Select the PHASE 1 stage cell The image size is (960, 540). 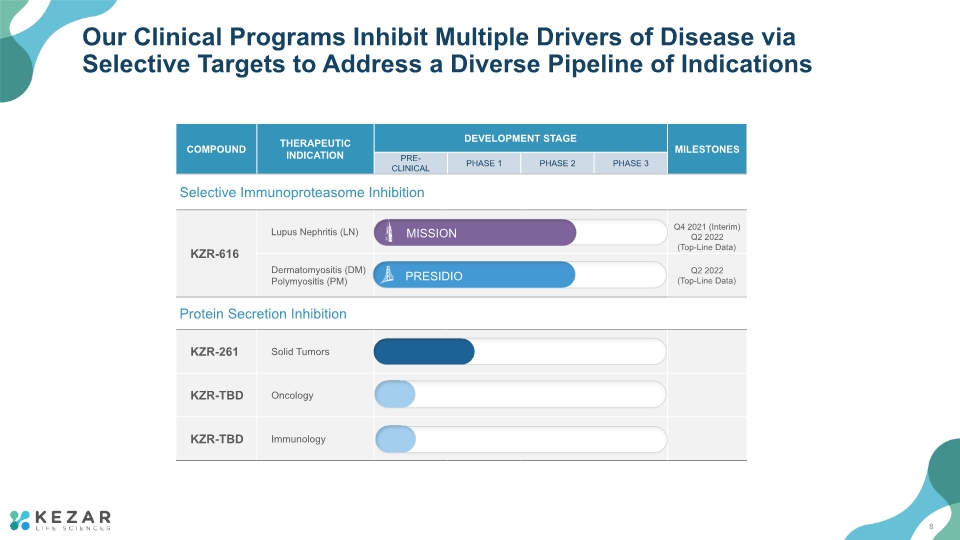coord(484,163)
